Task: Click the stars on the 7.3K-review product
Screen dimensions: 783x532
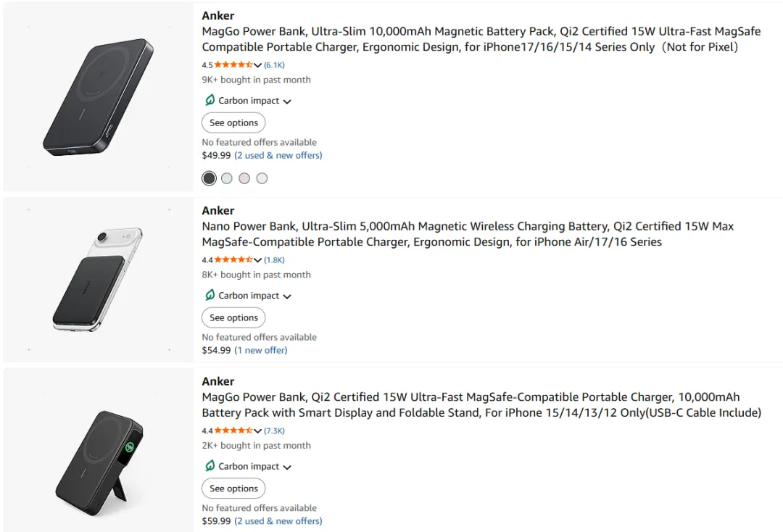Action: pyautogui.click(x=233, y=431)
